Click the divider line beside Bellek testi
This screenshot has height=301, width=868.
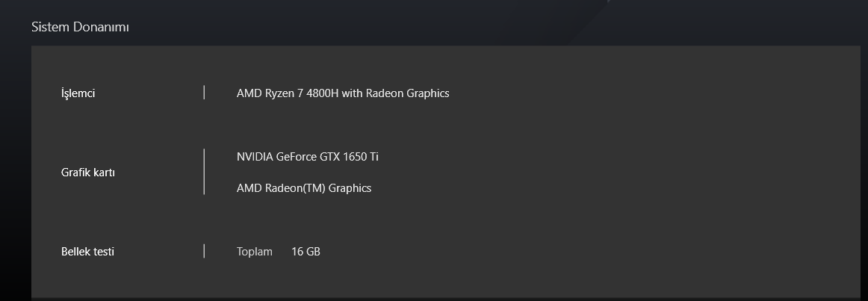[204, 251]
